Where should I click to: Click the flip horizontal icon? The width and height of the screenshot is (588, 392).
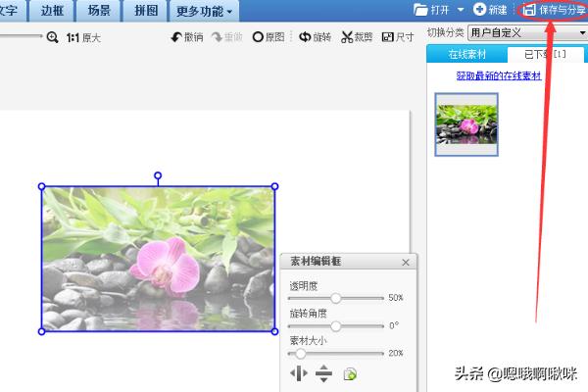(299, 373)
